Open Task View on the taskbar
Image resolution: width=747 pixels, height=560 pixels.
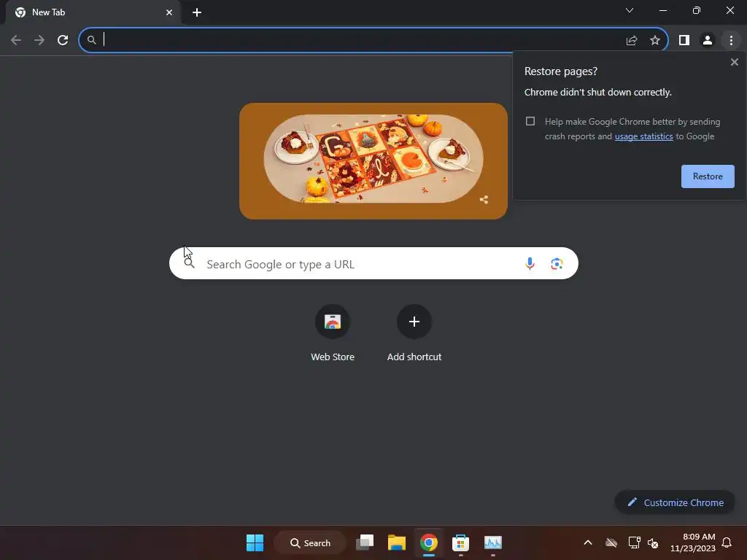365,542
